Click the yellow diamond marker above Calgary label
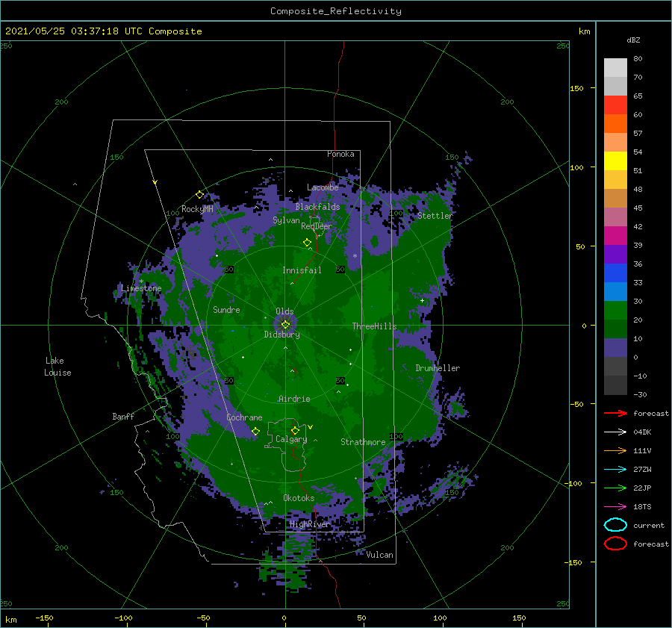The image size is (672, 628). tap(295, 430)
